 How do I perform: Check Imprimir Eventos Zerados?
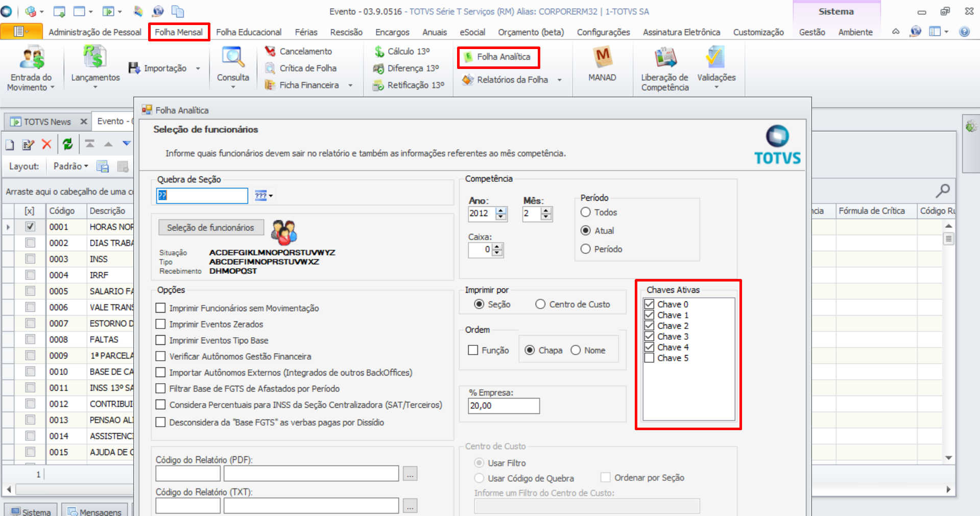[x=160, y=324]
